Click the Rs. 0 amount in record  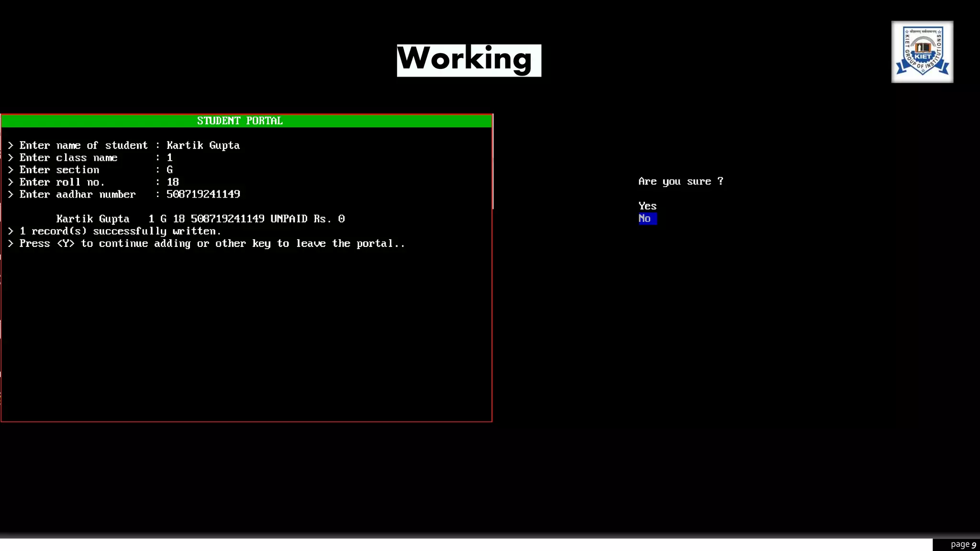pyautogui.click(x=329, y=219)
